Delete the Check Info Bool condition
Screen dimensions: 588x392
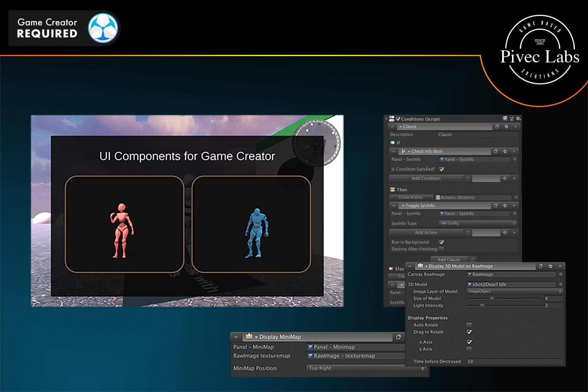514,151
